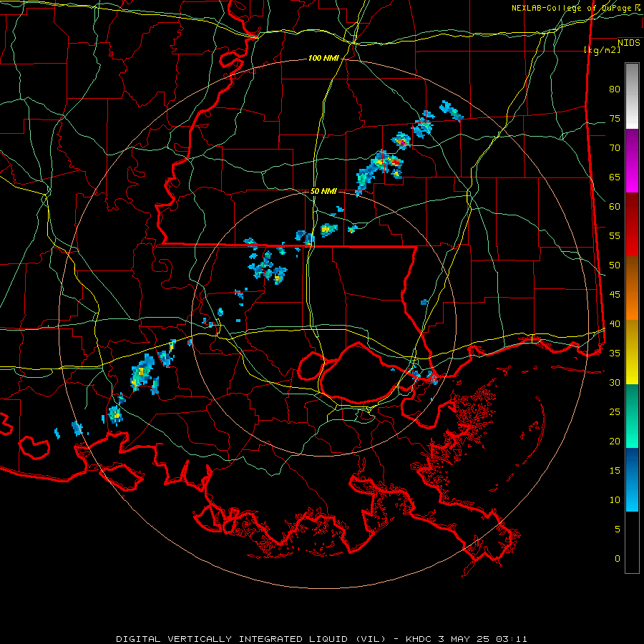Pick the red band of the color scale

[x=632, y=225]
